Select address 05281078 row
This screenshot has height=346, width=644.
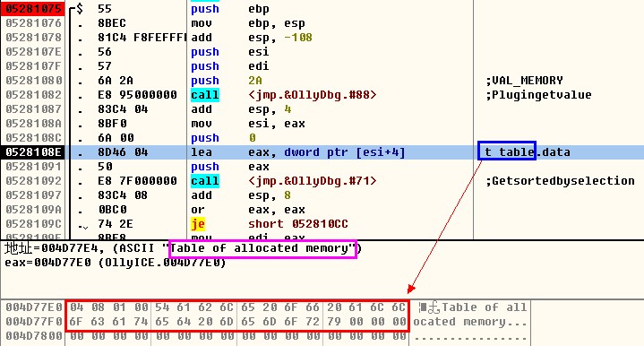click(33, 38)
